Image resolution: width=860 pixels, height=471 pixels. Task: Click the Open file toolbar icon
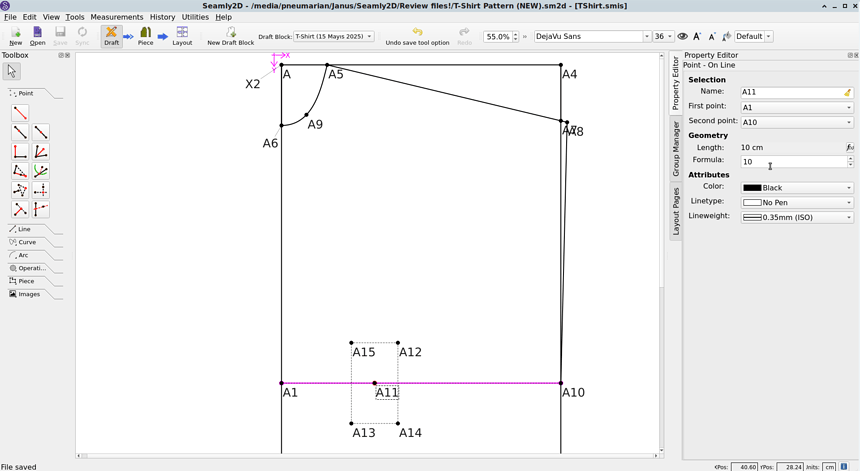click(37, 36)
